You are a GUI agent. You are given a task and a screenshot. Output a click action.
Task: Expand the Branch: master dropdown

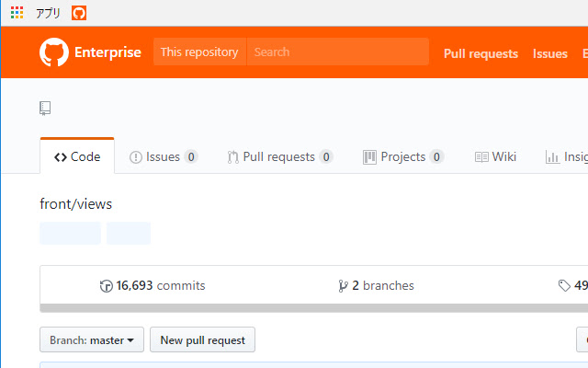[91, 340]
